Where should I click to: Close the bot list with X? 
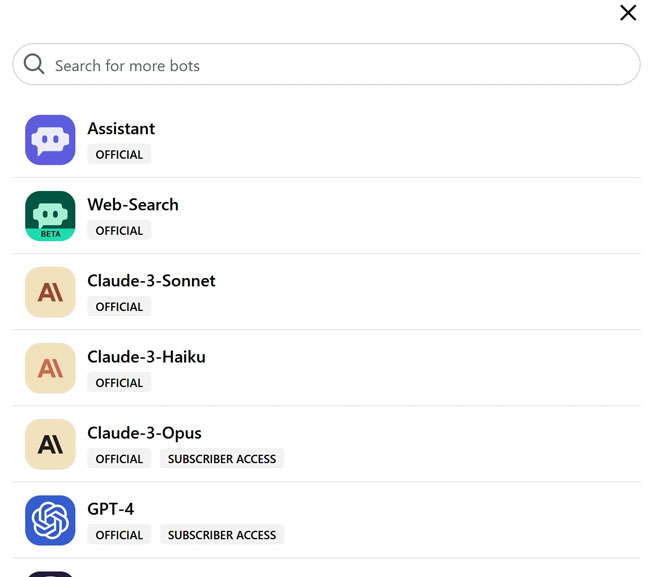click(628, 13)
